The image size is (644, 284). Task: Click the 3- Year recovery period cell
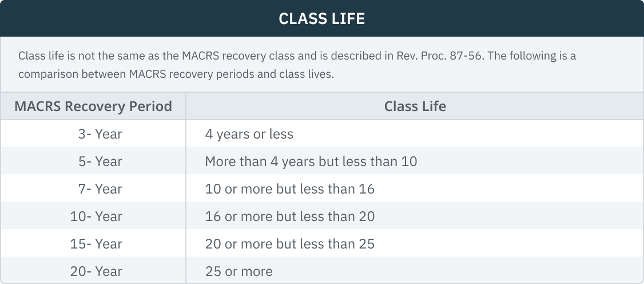coord(100,134)
